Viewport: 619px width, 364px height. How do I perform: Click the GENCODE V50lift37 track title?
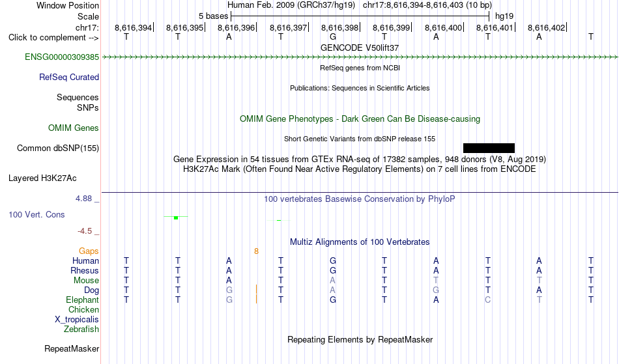360,48
